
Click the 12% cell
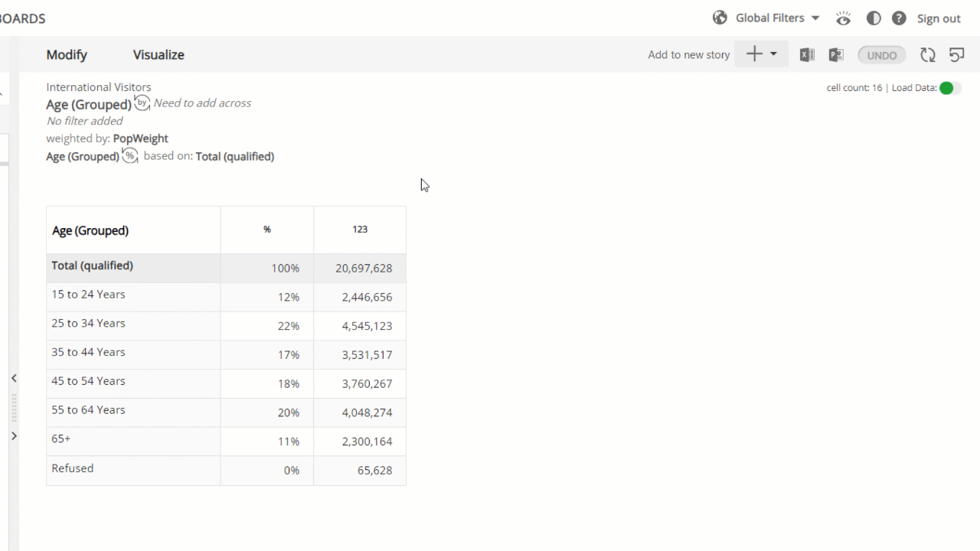[x=267, y=297]
